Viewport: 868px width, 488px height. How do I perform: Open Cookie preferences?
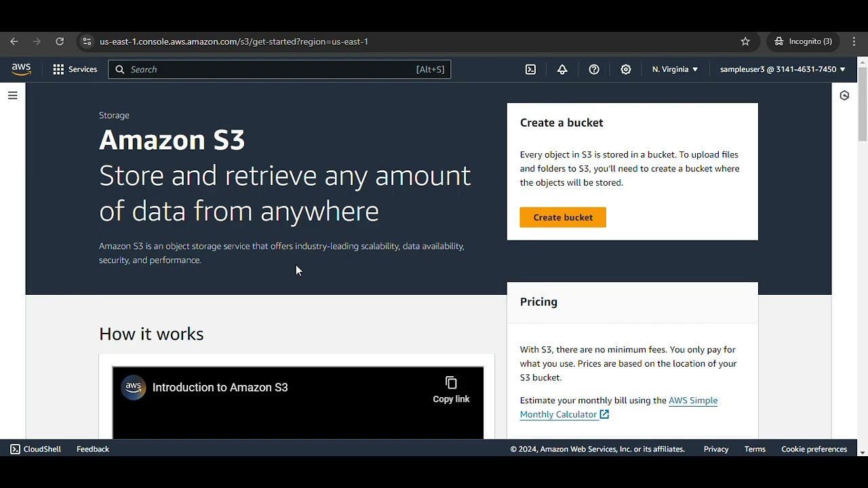pyautogui.click(x=814, y=449)
